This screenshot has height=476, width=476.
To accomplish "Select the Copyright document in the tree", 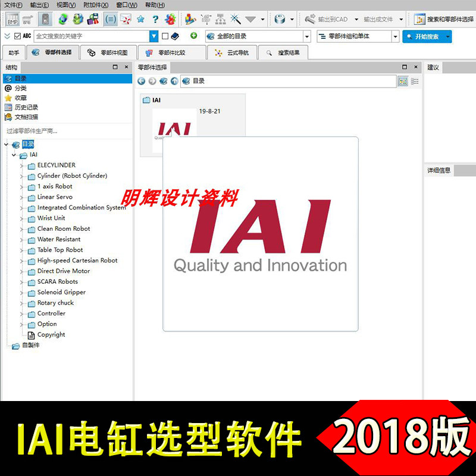I will (51, 334).
